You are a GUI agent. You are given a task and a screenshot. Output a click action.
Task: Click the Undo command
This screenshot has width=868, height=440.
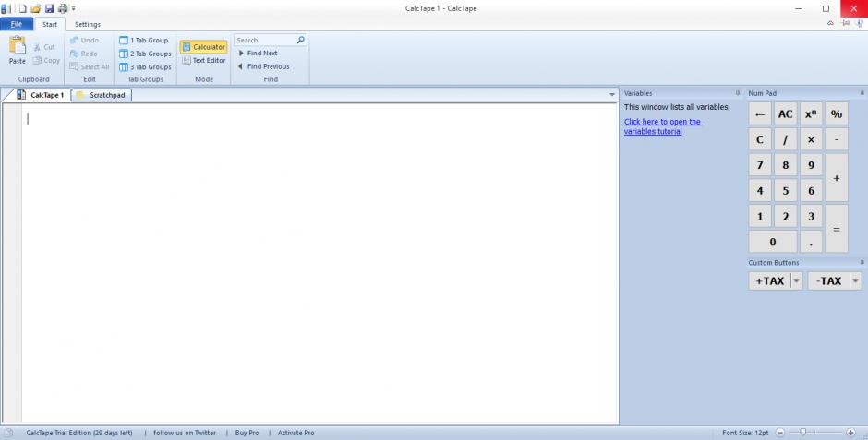coord(84,41)
